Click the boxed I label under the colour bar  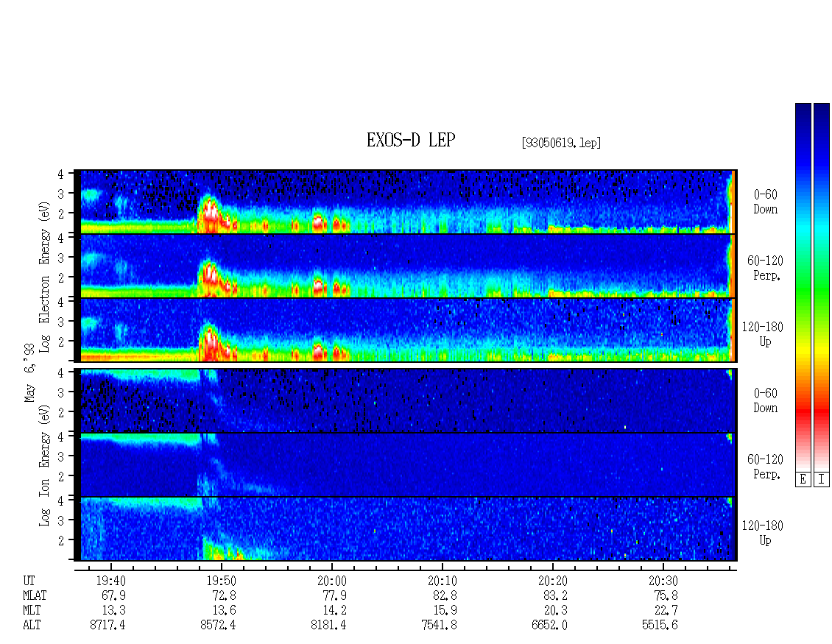[822, 480]
